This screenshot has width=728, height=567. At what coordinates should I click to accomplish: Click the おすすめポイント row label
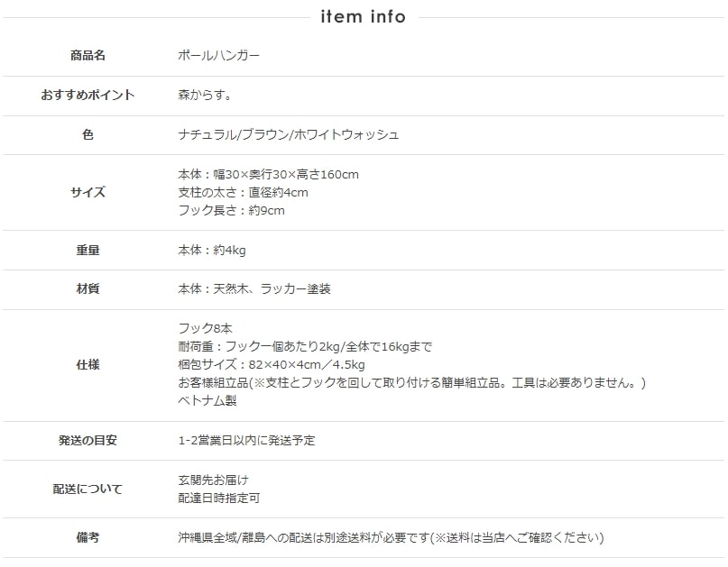coord(88,95)
